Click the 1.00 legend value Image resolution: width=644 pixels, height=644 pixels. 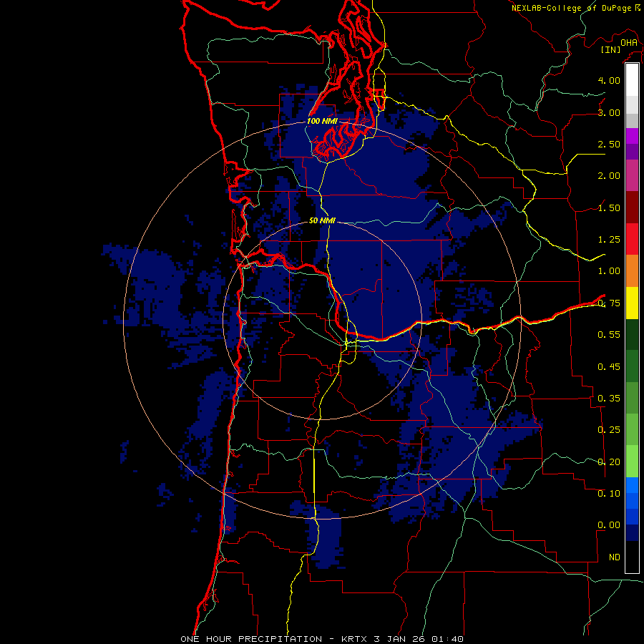tap(609, 271)
